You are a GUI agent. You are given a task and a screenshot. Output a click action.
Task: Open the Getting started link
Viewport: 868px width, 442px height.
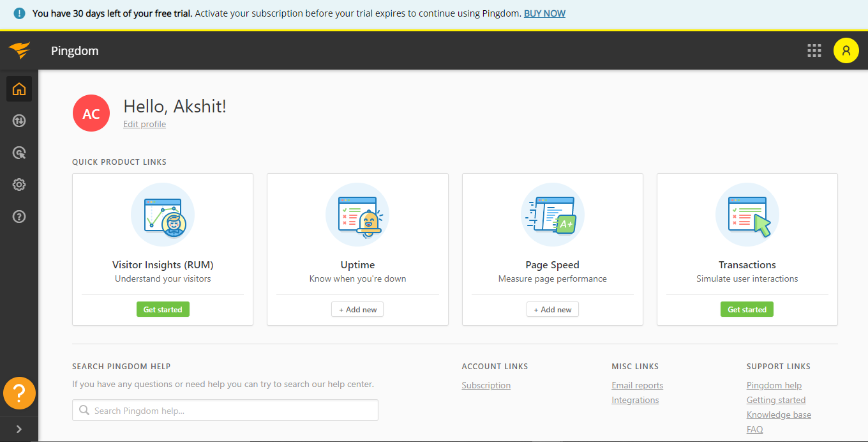tap(776, 400)
